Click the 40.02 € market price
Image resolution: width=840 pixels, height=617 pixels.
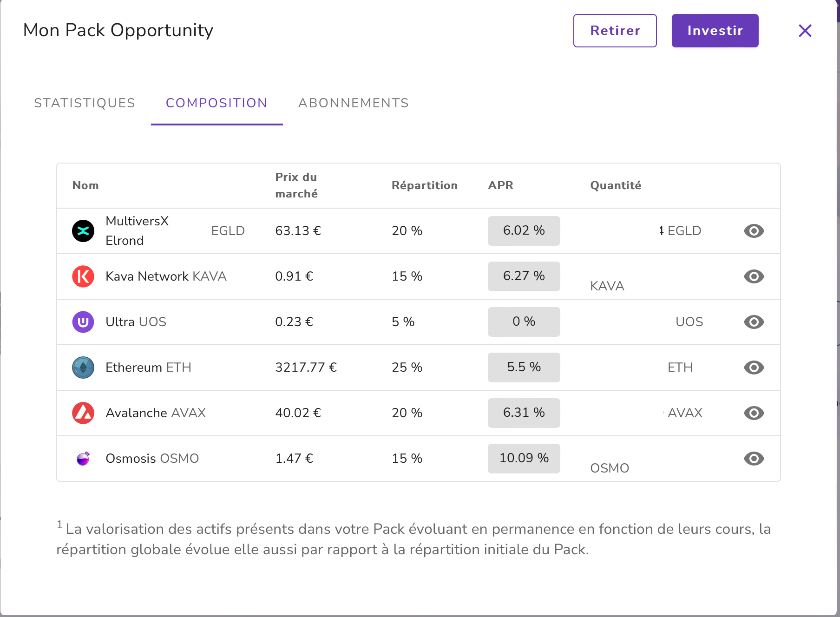tap(298, 413)
